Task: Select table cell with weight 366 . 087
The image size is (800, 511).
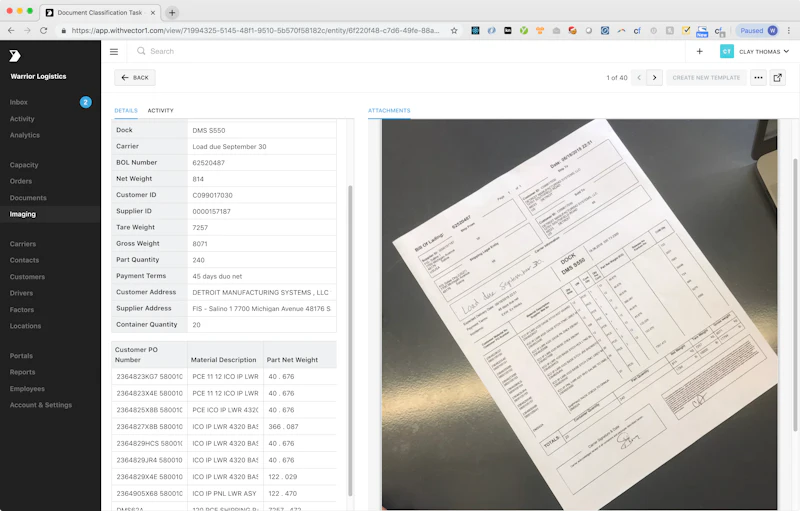Action: click(301, 426)
